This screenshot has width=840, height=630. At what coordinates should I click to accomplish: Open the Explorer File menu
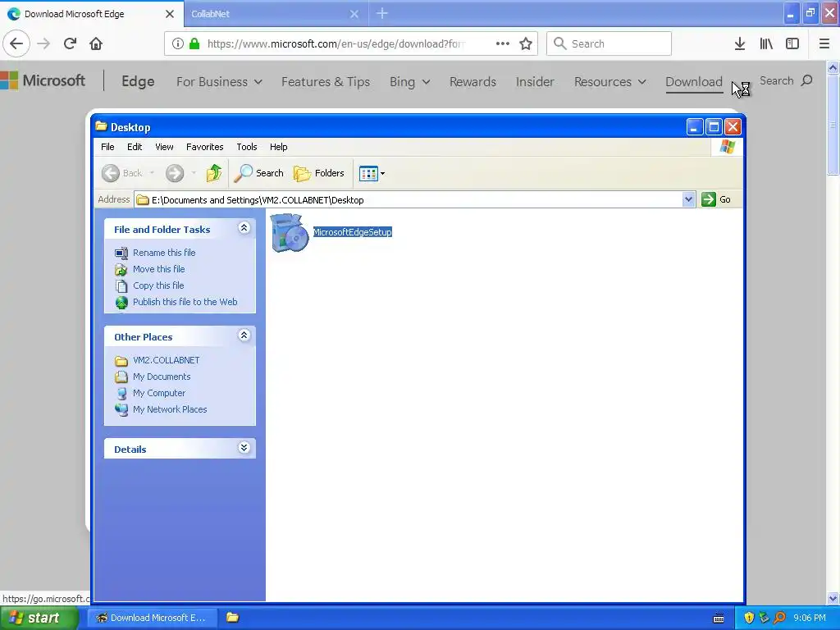click(107, 147)
